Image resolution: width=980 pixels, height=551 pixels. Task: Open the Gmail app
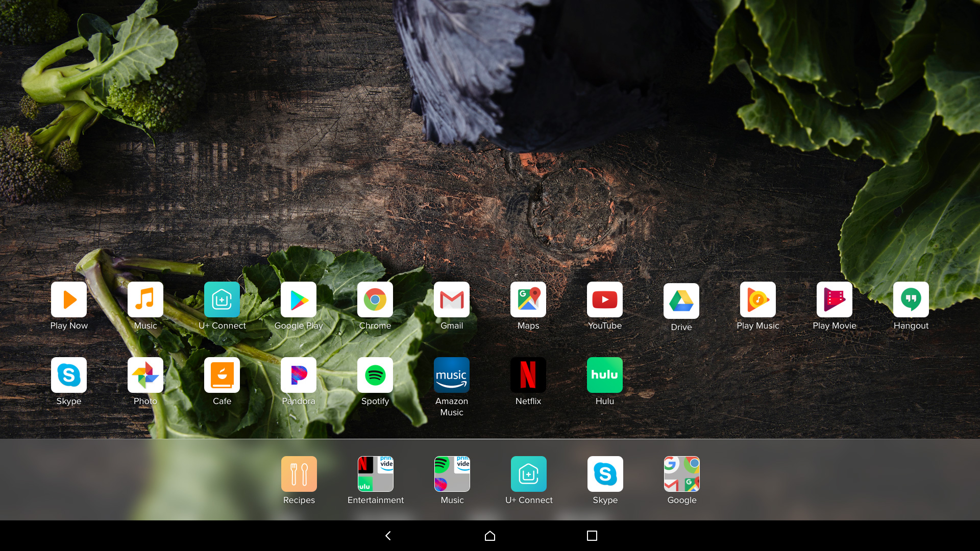[x=452, y=299]
